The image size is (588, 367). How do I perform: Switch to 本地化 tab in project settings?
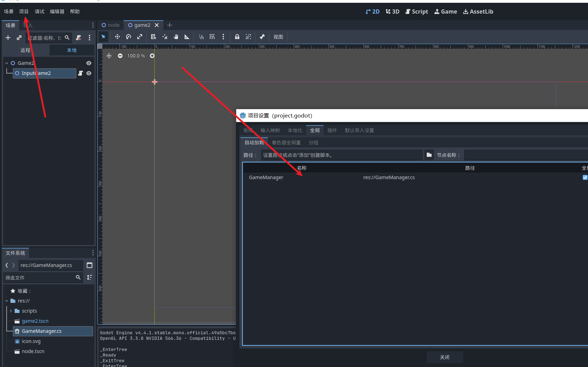pos(295,130)
